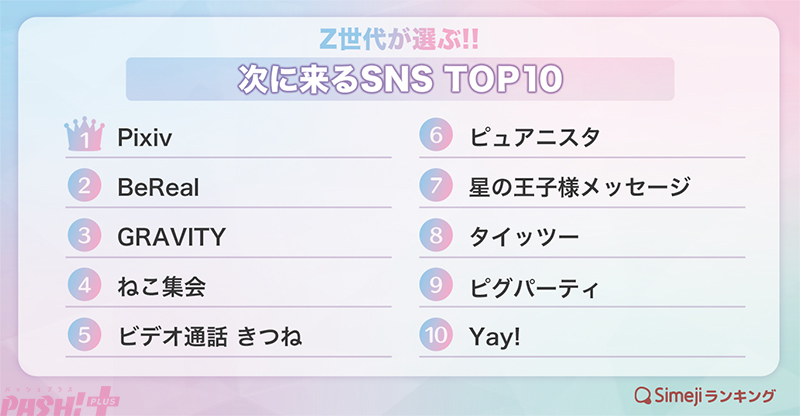Click the number 9 rank badge
This screenshot has height=416, width=800.
tap(437, 287)
